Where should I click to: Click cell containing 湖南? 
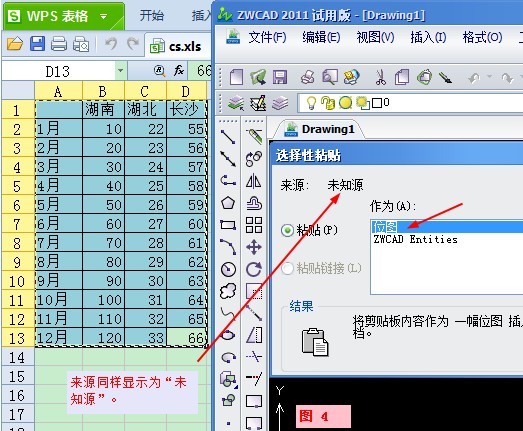click(103, 110)
